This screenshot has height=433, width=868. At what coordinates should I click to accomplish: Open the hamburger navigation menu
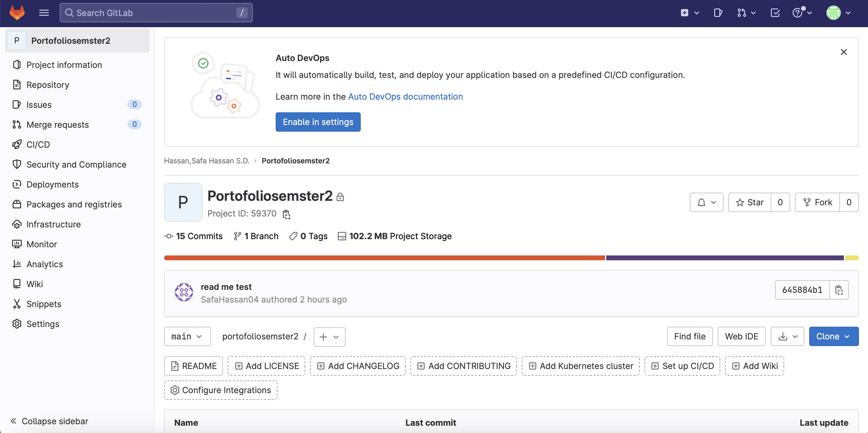tap(44, 13)
